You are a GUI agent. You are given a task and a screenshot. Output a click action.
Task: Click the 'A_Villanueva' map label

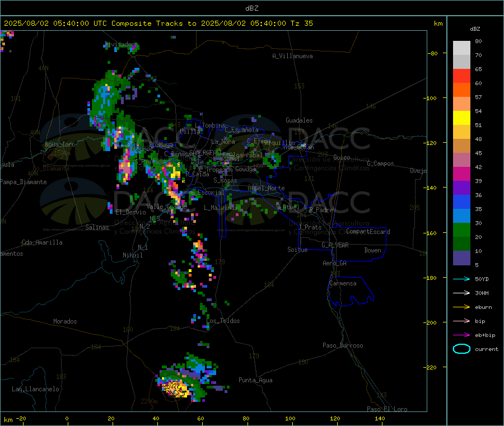click(x=292, y=56)
